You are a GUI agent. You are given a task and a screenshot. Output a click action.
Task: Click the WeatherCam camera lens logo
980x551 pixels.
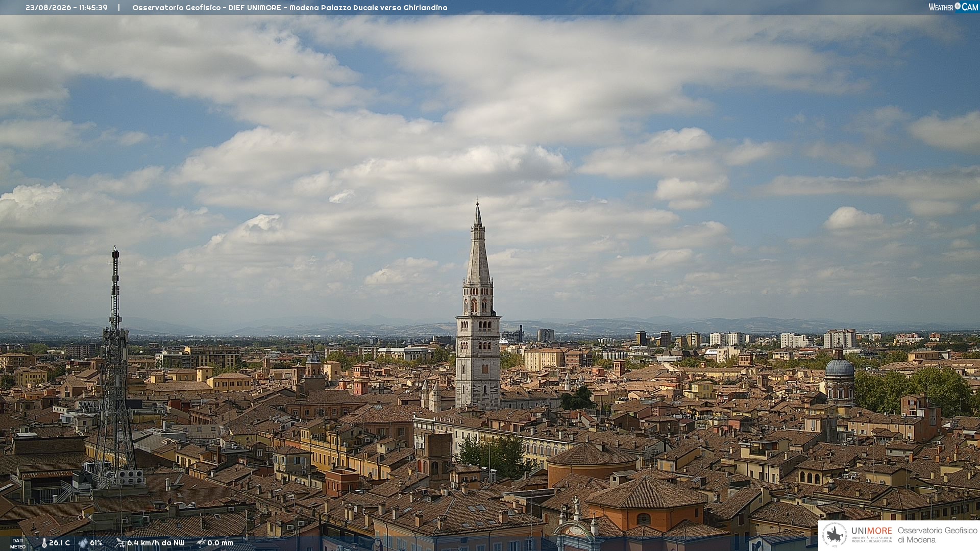point(958,6)
